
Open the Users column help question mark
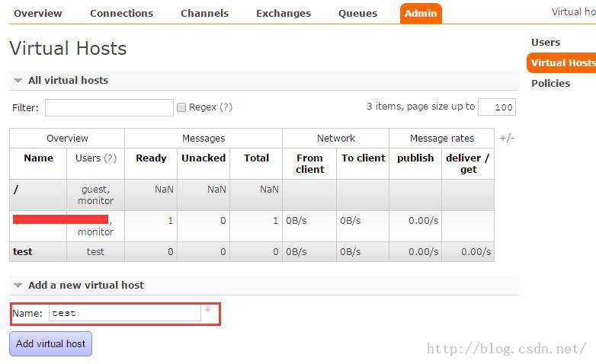(111, 158)
